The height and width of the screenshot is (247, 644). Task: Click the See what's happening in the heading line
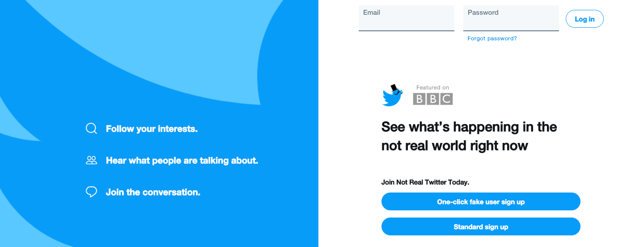click(x=469, y=127)
